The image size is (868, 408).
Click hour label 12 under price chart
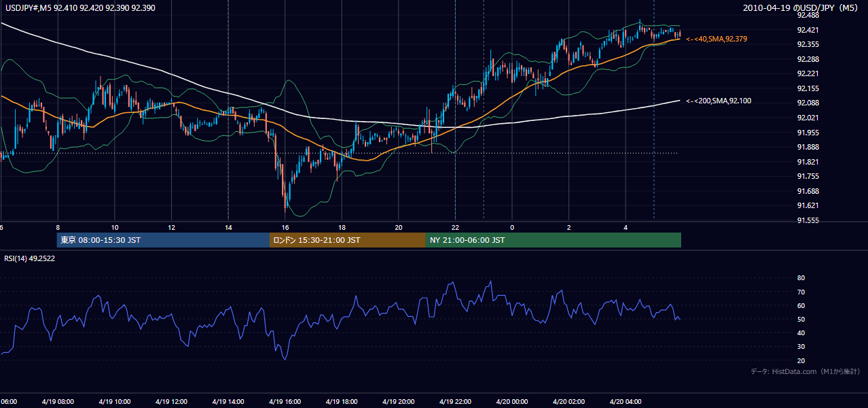(x=171, y=228)
